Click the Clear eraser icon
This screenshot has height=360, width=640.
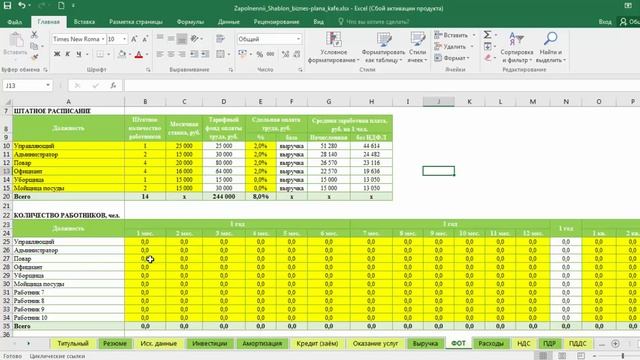click(488, 58)
